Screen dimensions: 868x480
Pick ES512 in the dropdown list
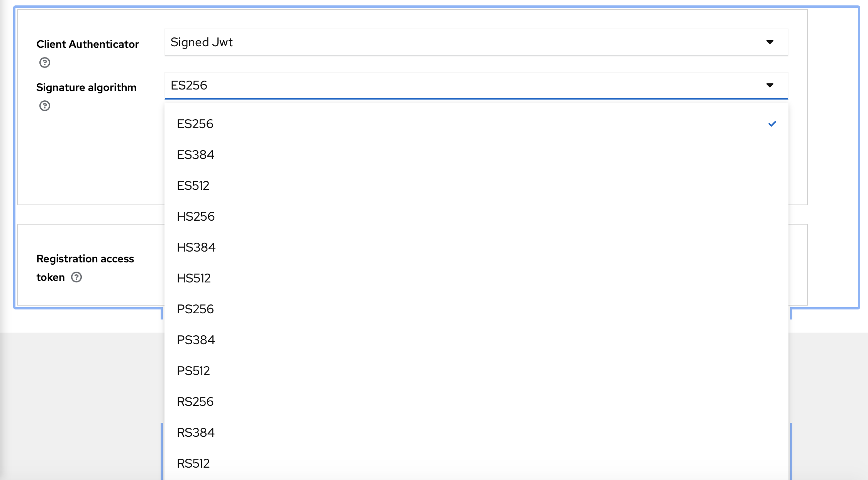(476, 186)
